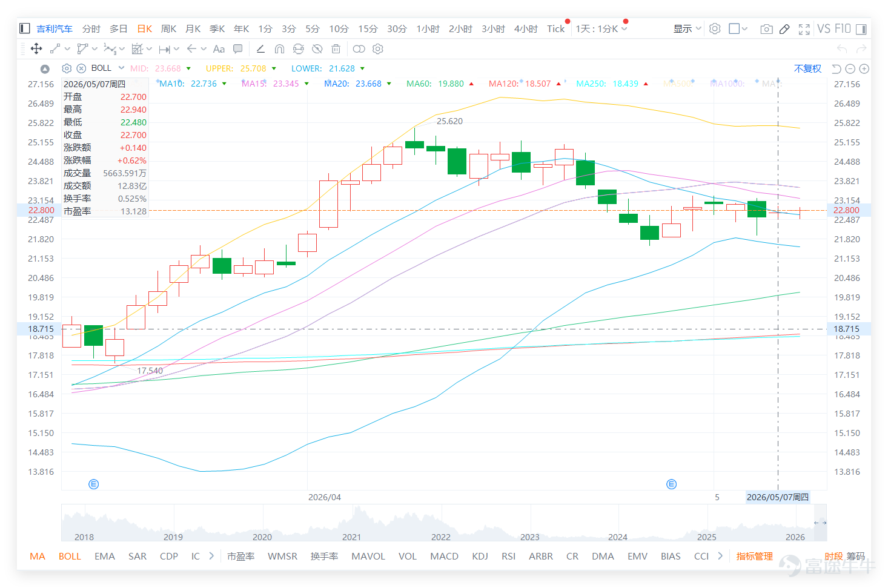
Task: Delete drawings with the trash icon
Action: click(336, 49)
